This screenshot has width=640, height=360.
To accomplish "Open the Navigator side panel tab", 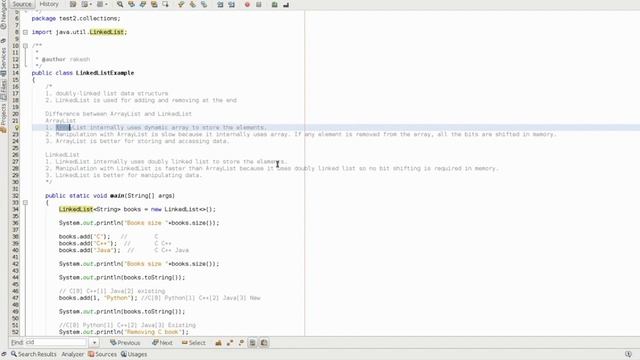I will (x=3, y=15).
